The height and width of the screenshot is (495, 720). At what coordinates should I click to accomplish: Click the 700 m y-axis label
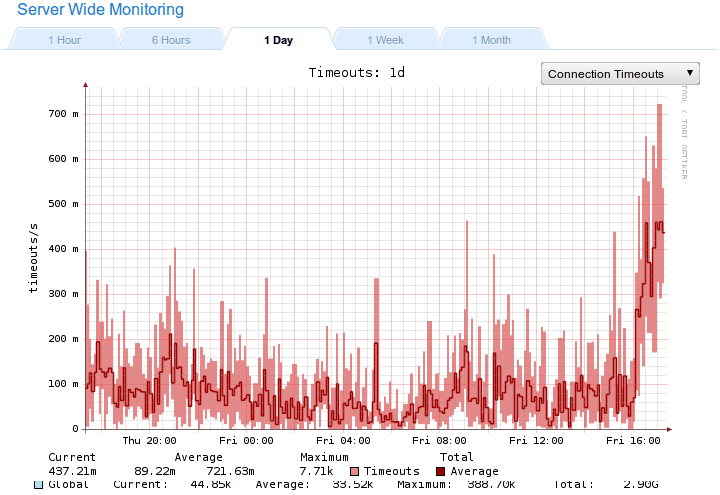pyautogui.click(x=63, y=114)
